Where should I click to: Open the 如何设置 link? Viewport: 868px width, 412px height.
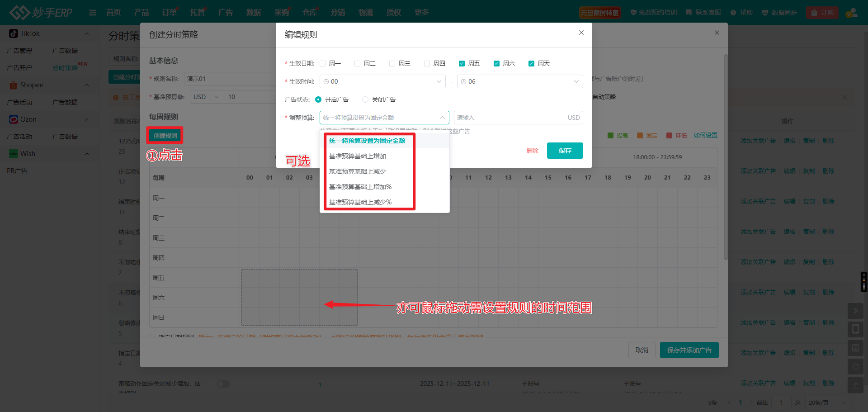(x=706, y=136)
